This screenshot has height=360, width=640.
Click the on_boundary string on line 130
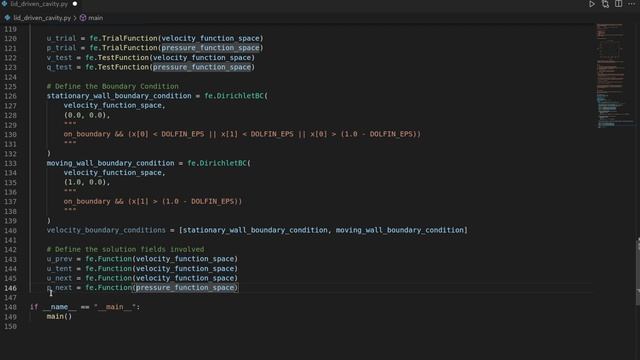[x=242, y=134]
